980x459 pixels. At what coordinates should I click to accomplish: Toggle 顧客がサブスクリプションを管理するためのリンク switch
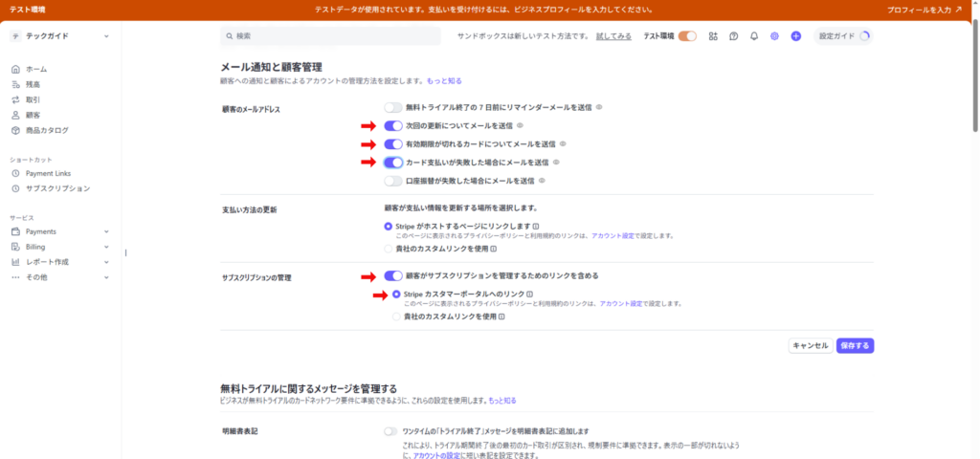tap(393, 275)
